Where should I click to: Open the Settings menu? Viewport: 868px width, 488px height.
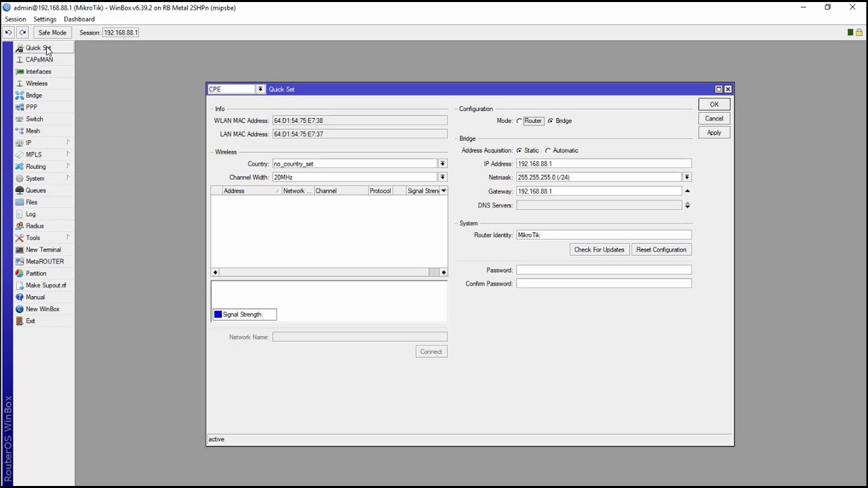tap(45, 19)
